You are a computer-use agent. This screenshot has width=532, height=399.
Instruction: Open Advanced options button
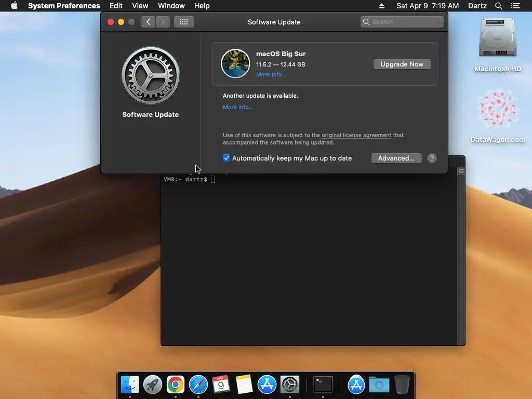[x=396, y=158]
